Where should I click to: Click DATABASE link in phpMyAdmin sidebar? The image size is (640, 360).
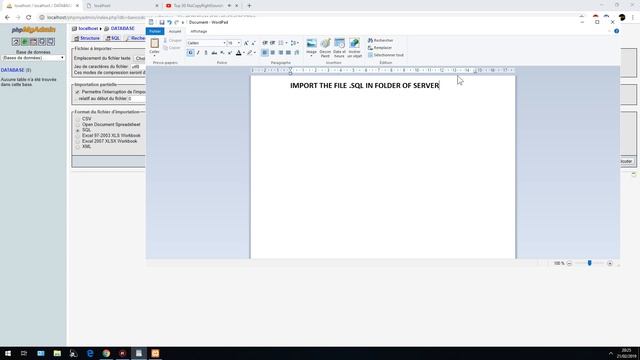12,70
